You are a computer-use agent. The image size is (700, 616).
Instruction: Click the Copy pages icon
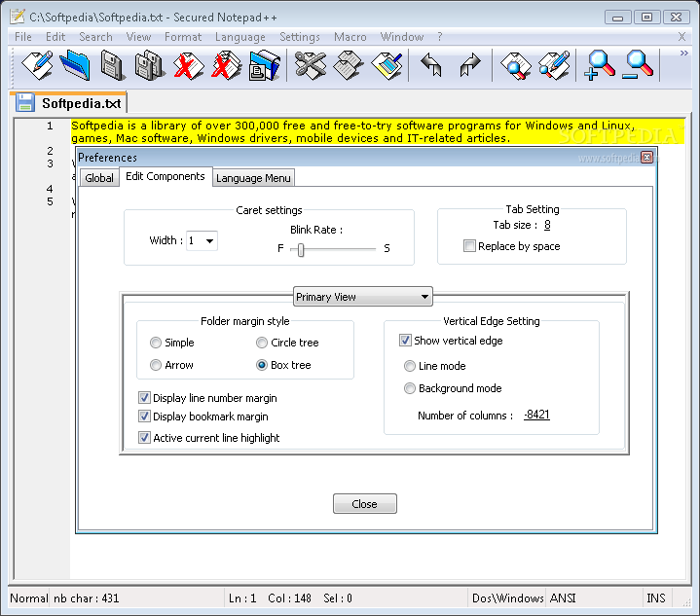(349, 65)
